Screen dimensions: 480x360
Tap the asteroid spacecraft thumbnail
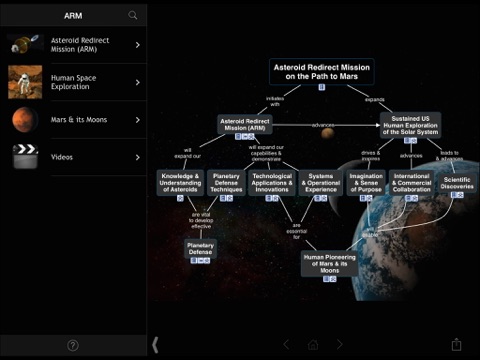pyautogui.click(x=25, y=44)
